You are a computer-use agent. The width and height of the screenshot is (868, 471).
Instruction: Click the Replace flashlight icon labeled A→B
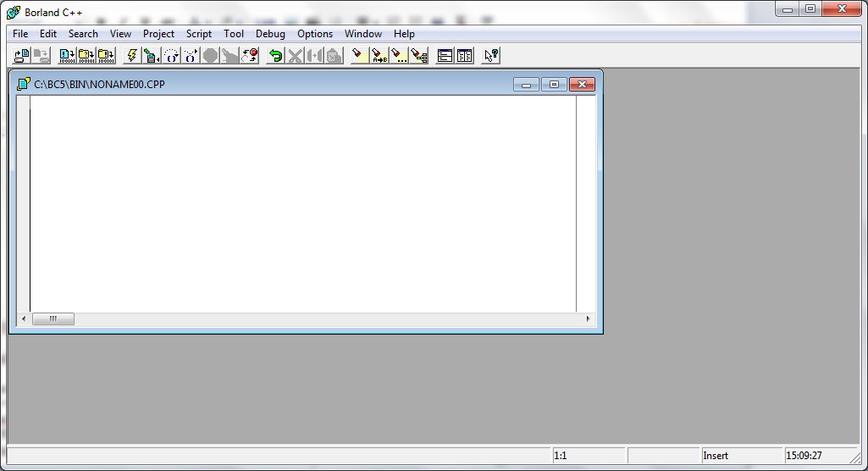point(379,55)
